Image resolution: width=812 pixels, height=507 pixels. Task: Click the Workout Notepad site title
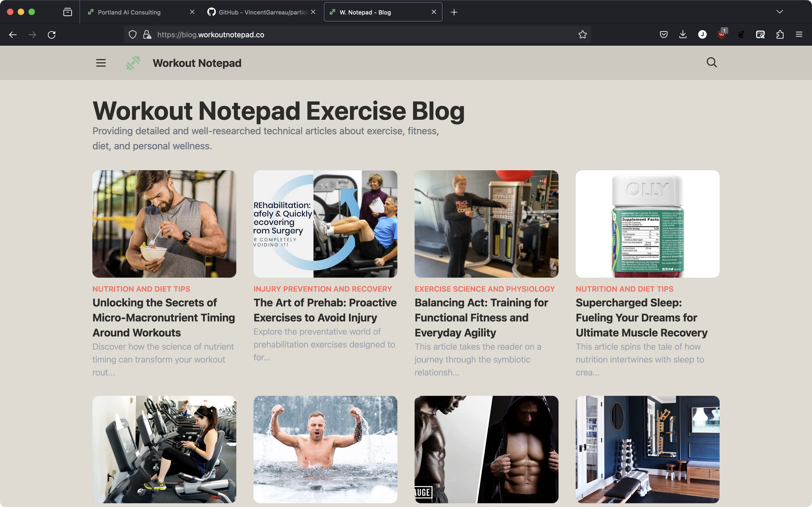197,63
